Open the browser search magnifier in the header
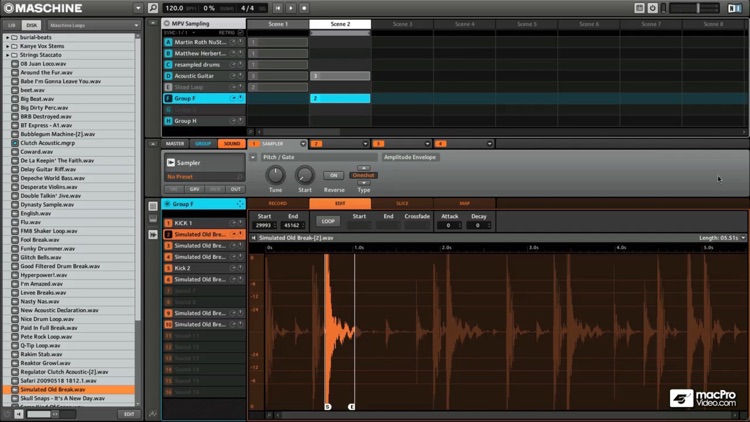Viewport: 750px width, 422px height. [153, 8]
